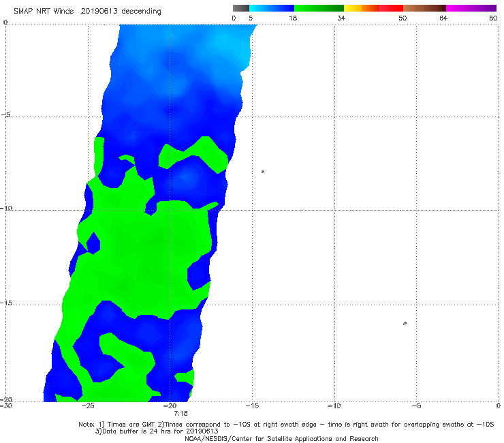Viewport: 504px width, 443px height.
Task: Click the '-10' label on the longitude axis
Action: point(334,406)
